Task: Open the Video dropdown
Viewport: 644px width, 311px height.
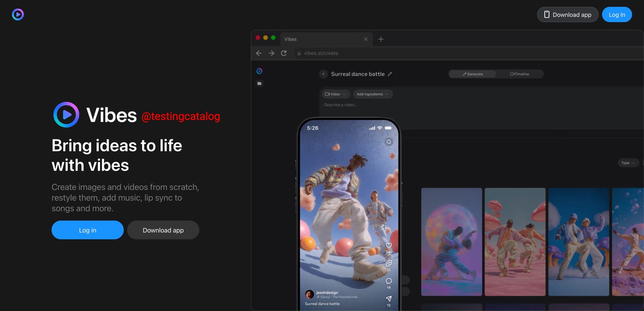Action: (x=336, y=94)
